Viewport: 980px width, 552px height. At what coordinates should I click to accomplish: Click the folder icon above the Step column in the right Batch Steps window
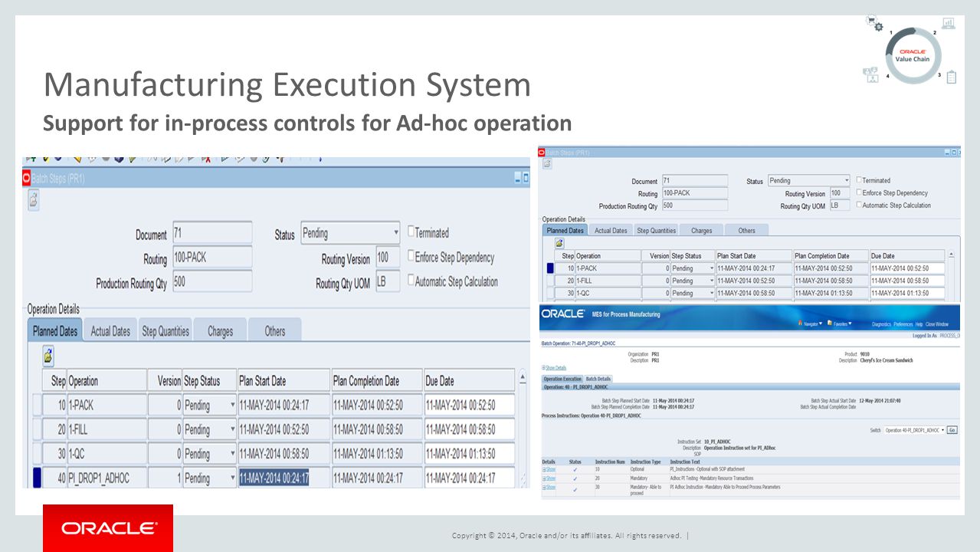(x=559, y=243)
